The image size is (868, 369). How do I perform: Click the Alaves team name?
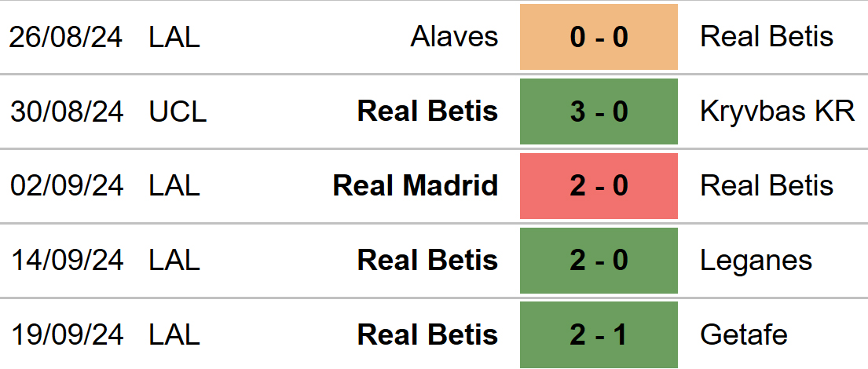pos(454,37)
